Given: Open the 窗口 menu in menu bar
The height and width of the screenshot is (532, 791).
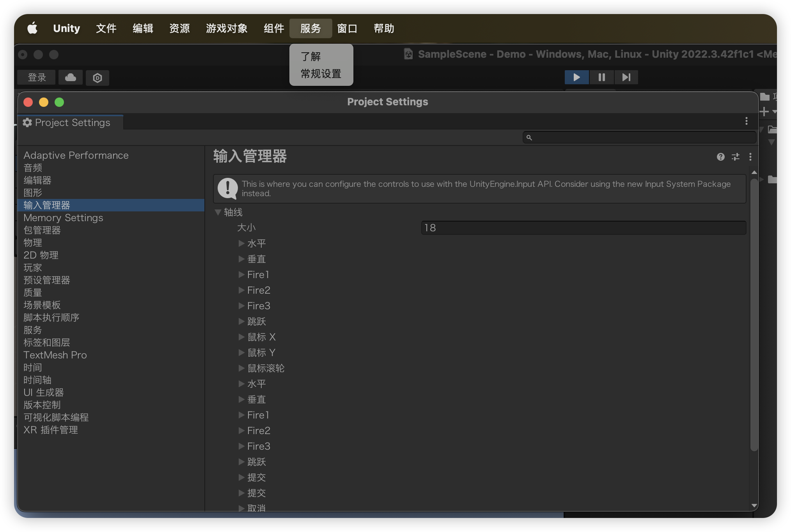Looking at the screenshot, I should (347, 28).
